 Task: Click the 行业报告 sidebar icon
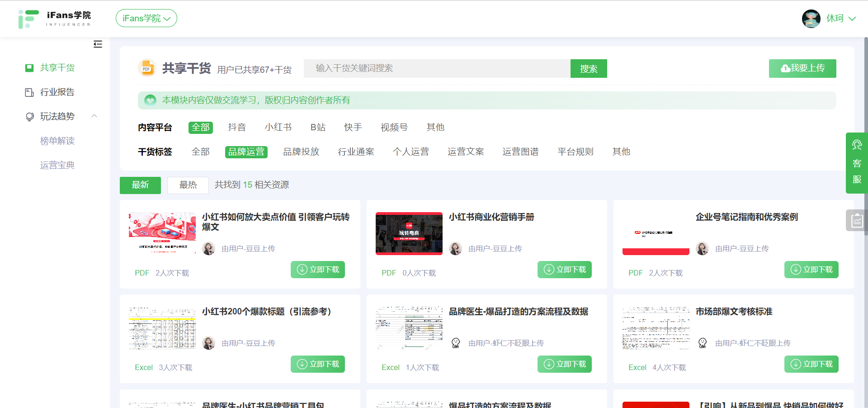coord(29,92)
